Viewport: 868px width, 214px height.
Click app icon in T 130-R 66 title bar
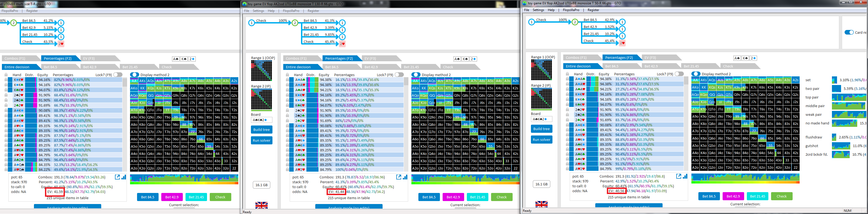(x=245, y=4)
